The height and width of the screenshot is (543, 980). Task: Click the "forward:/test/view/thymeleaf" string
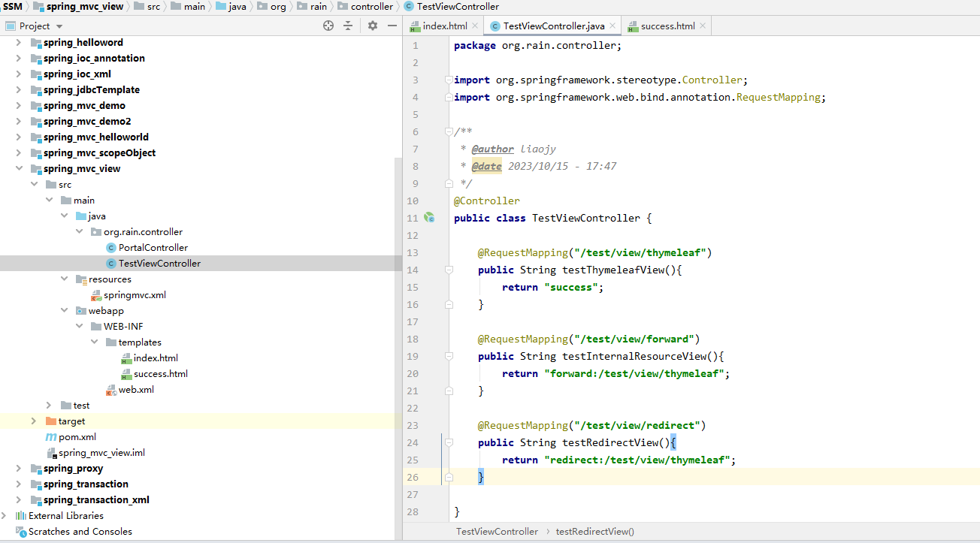tap(634, 374)
